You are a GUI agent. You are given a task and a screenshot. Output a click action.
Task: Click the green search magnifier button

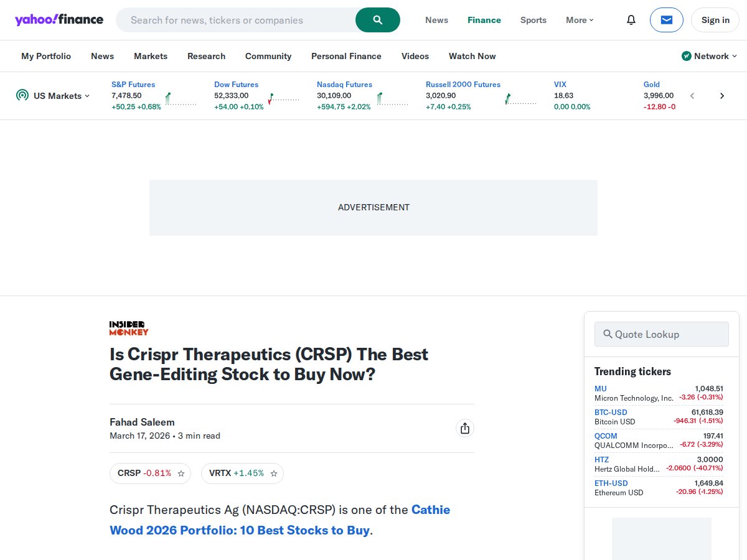click(378, 20)
